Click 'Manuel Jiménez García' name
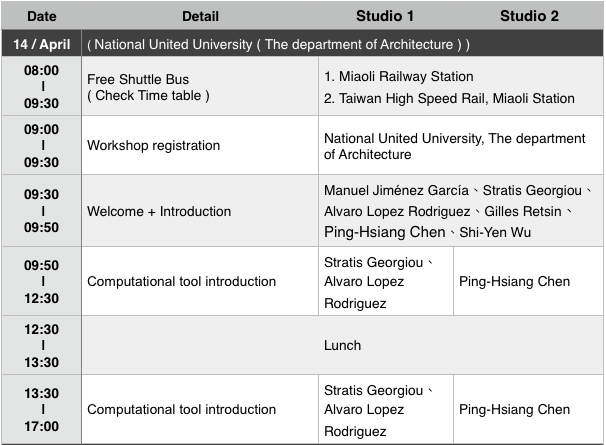Screen dimensions: 606x445 tap(396, 190)
